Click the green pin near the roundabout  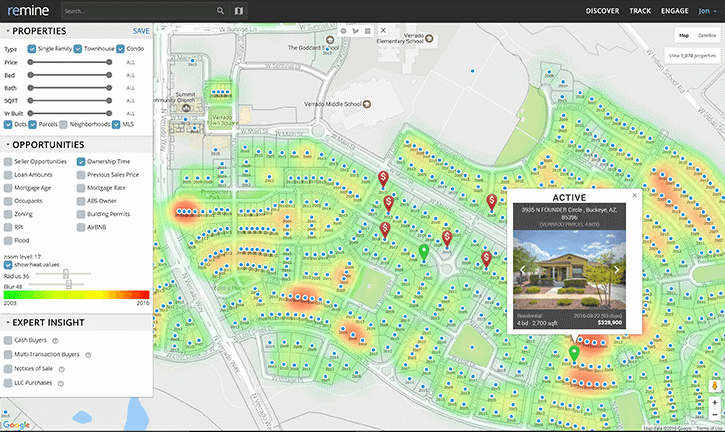(424, 253)
